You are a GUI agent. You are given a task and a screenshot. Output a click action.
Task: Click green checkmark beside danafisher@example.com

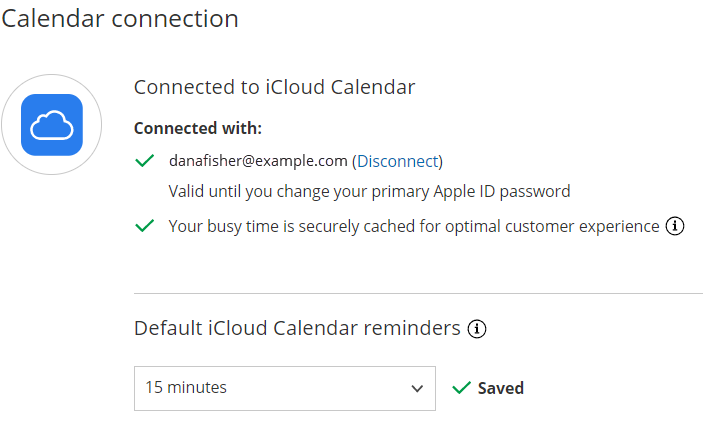tap(145, 161)
